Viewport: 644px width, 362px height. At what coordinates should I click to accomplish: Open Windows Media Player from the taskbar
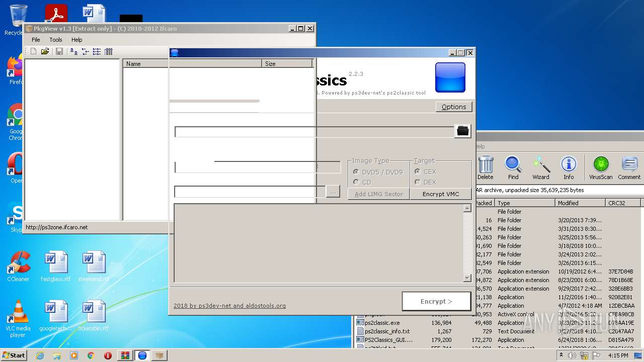click(74, 355)
